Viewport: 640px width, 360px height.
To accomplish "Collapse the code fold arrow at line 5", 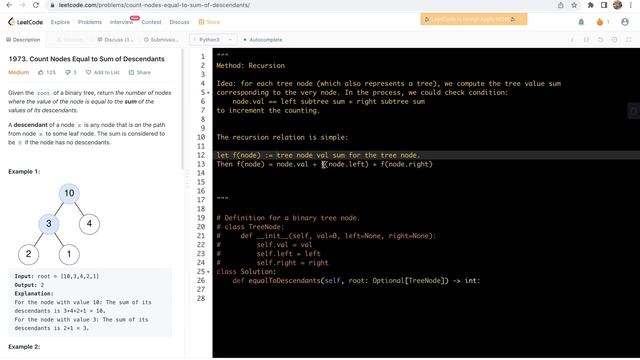I will click(208, 93).
